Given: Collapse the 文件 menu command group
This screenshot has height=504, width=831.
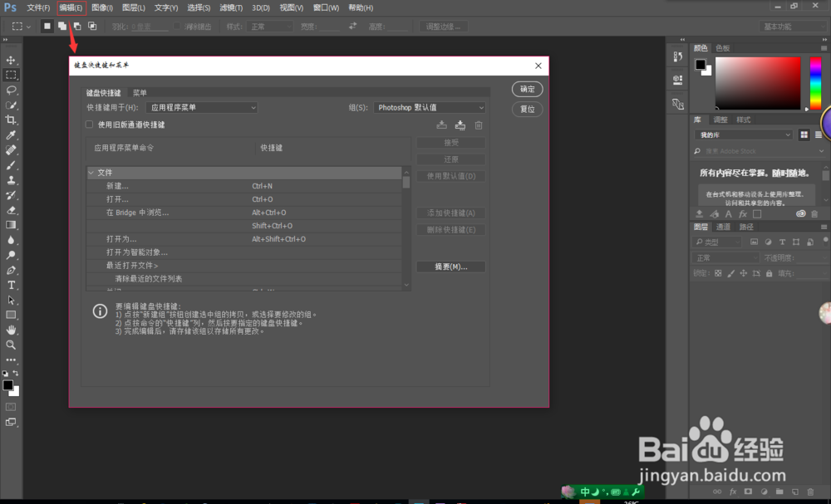Looking at the screenshot, I should click(91, 173).
